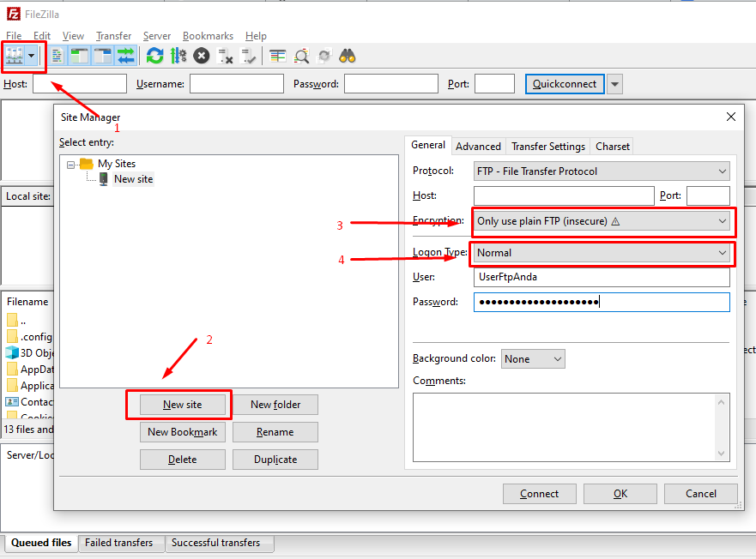Collapse the My Sites tree node

point(71,165)
